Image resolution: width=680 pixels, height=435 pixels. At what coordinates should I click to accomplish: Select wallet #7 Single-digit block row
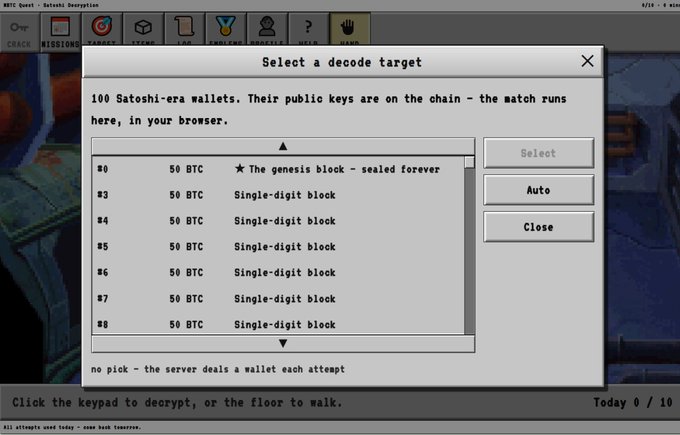point(278,299)
